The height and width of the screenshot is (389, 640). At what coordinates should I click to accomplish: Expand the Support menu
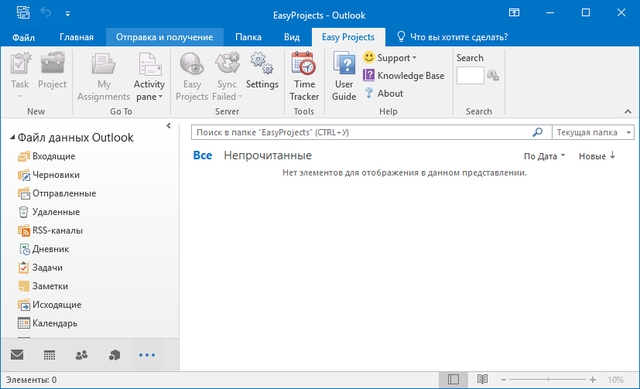click(x=390, y=58)
